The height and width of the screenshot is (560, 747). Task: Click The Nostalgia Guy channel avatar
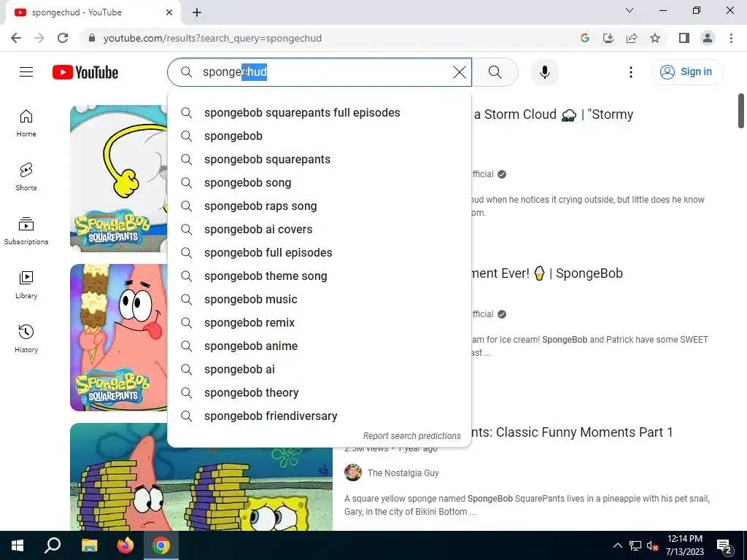(353, 472)
